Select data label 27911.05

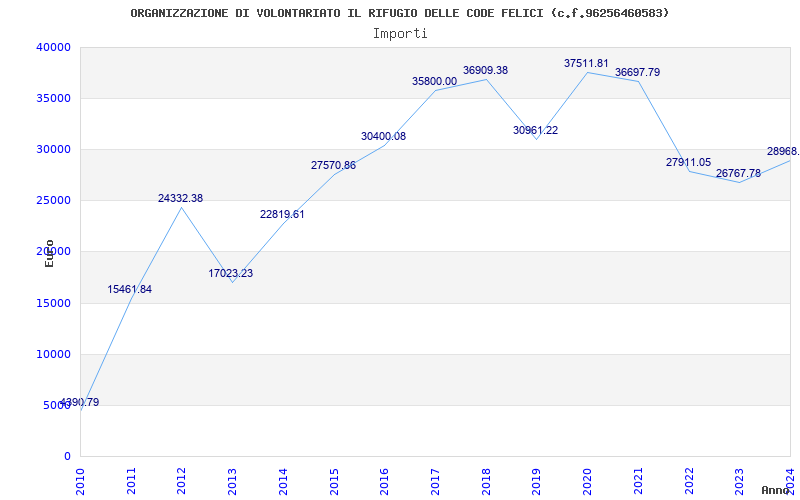pyautogui.click(x=688, y=162)
